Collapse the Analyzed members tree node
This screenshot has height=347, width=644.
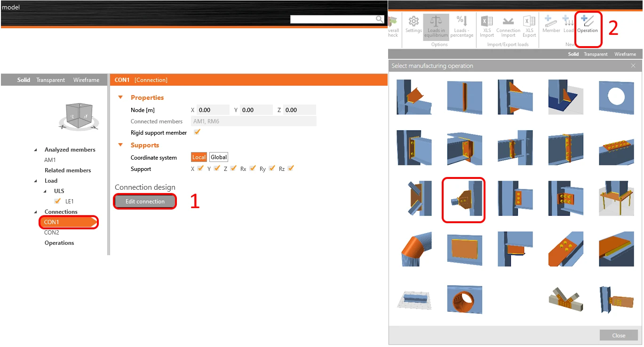(x=35, y=150)
